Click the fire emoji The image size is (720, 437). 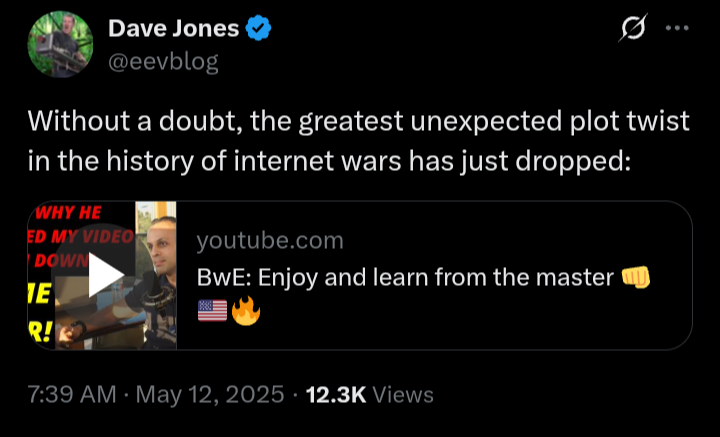pyautogui.click(x=246, y=311)
